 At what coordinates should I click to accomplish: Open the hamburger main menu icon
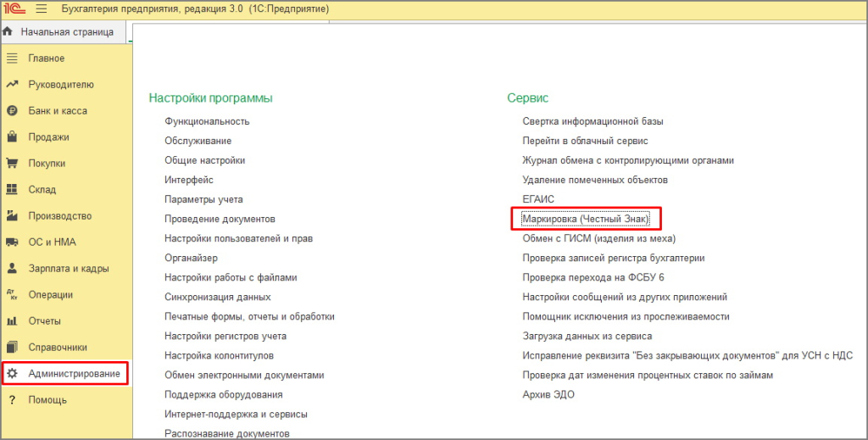point(42,9)
